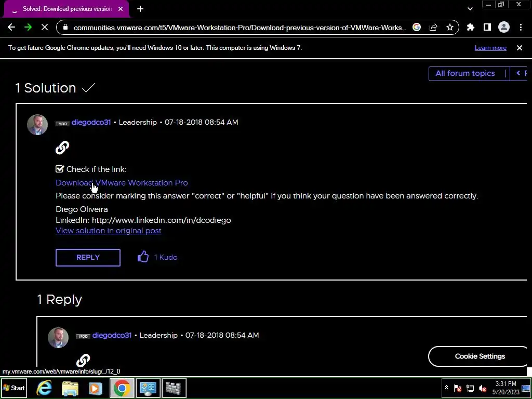The height and width of the screenshot is (399, 532).
Task: Open the Windows Start menu
Action: 14,388
